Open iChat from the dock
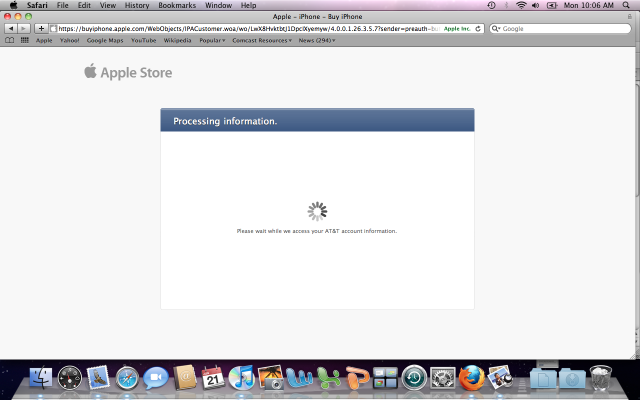 (x=156, y=378)
